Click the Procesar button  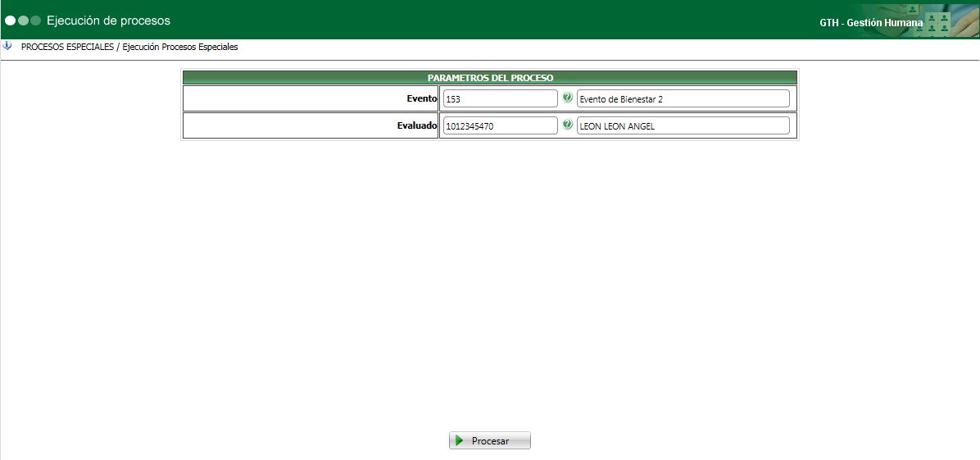click(490, 440)
